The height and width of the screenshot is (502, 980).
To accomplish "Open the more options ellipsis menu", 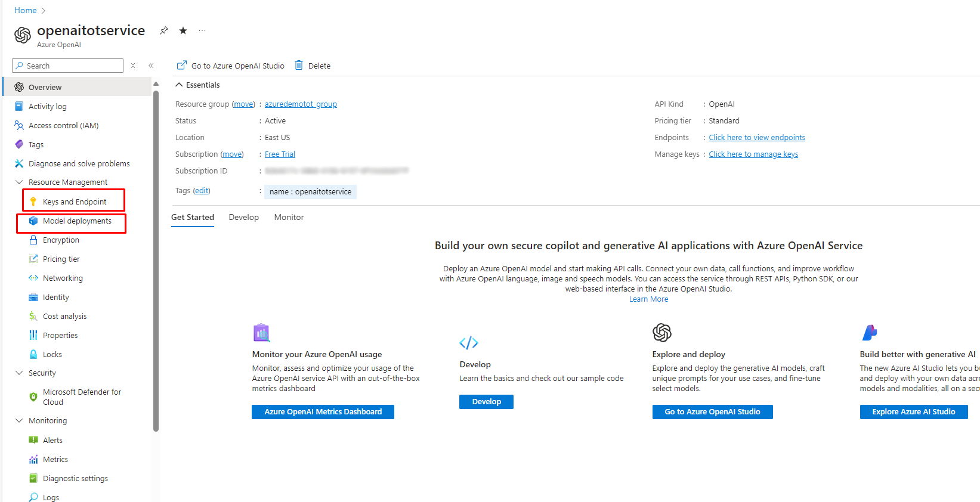I will click(202, 30).
